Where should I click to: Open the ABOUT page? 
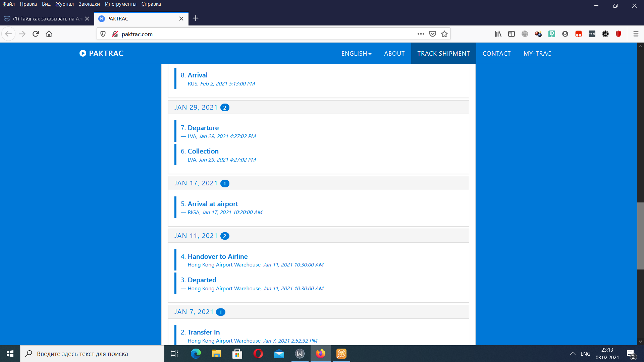(394, 53)
